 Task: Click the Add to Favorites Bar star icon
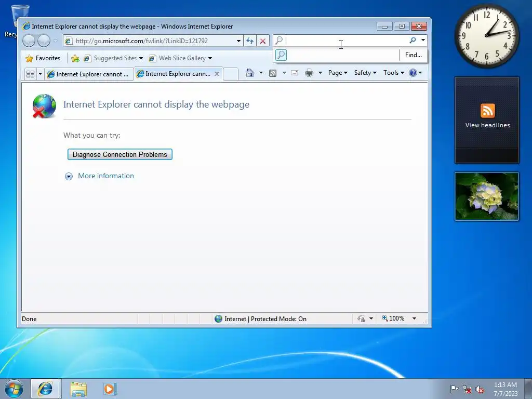pyautogui.click(x=75, y=58)
